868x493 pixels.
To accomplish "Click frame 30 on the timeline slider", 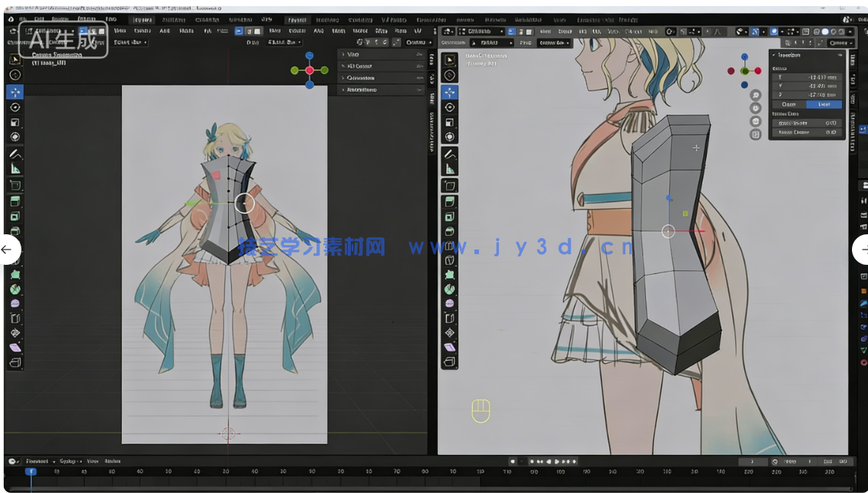I will click(111, 472).
